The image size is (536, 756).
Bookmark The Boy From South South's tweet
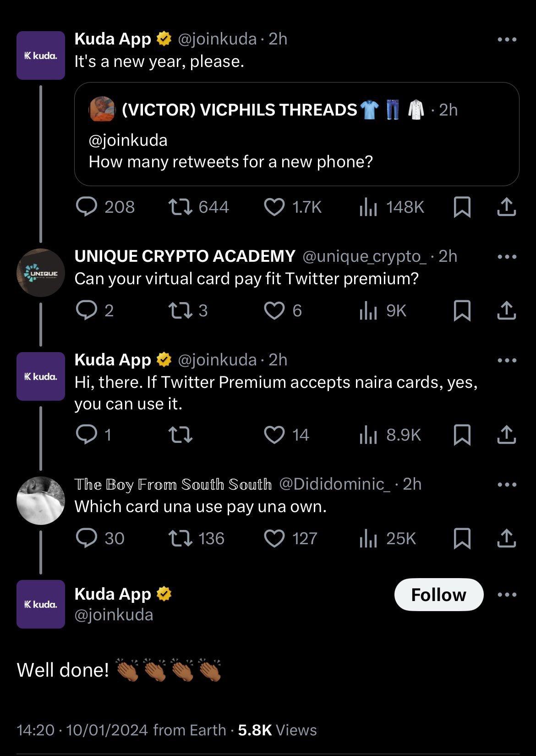click(x=462, y=538)
